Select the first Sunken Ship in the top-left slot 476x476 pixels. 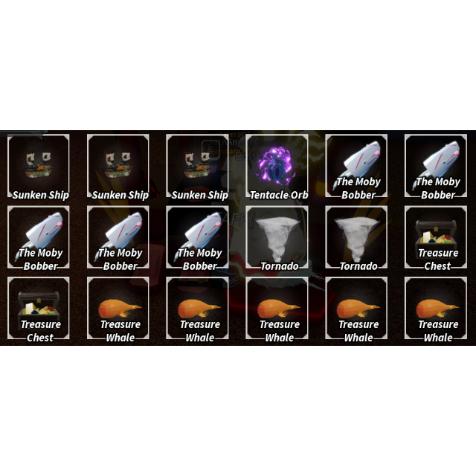coord(39,166)
